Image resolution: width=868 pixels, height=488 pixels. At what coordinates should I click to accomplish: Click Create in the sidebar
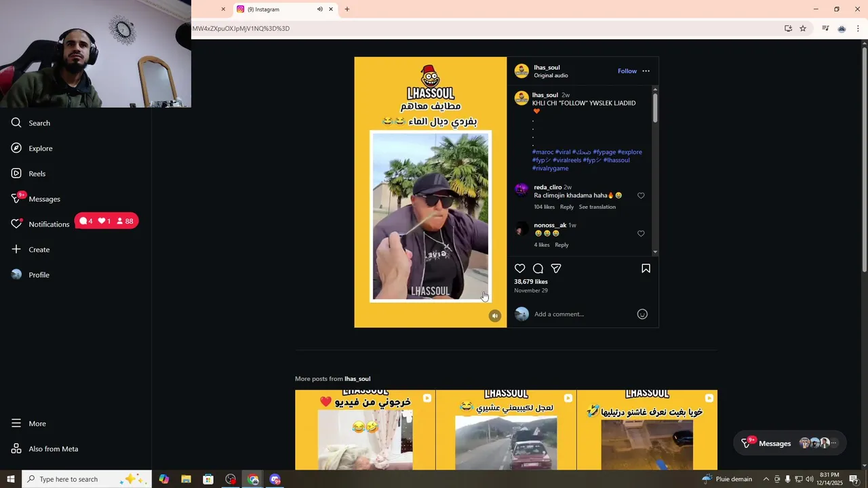click(x=31, y=249)
